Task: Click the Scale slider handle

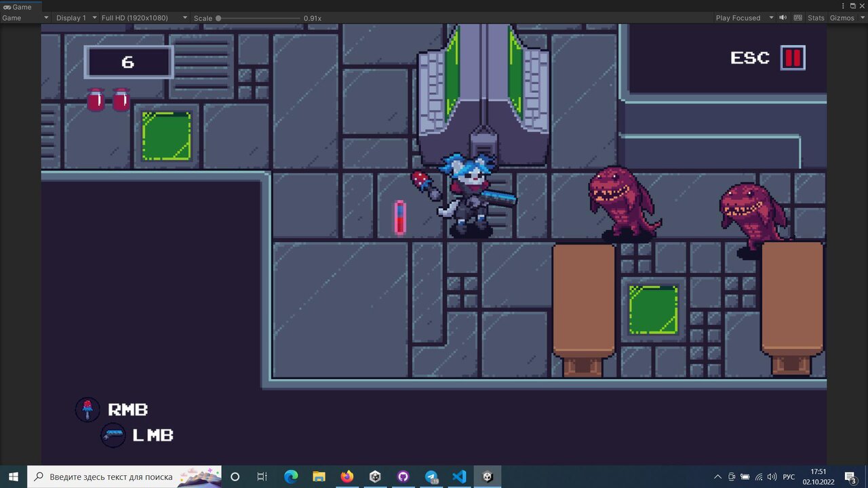Action: click(x=218, y=18)
